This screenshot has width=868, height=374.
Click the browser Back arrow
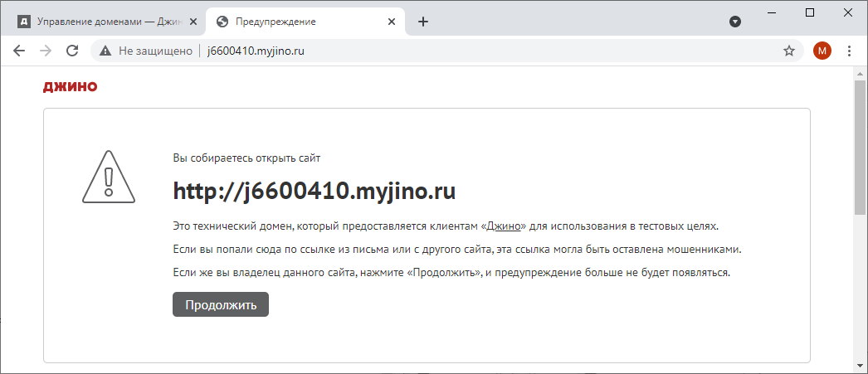(x=19, y=51)
